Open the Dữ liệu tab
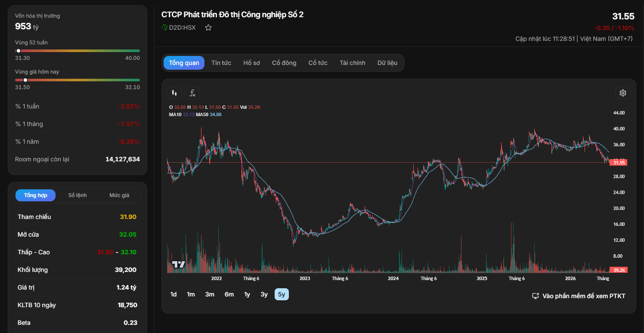 point(387,63)
